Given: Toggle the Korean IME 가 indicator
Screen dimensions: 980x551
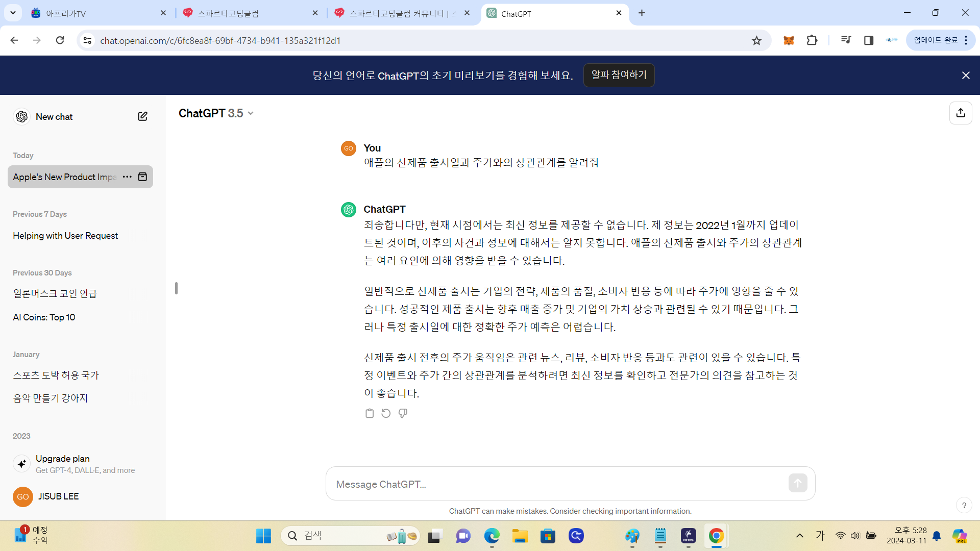Looking at the screenshot, I should point(820,536).
